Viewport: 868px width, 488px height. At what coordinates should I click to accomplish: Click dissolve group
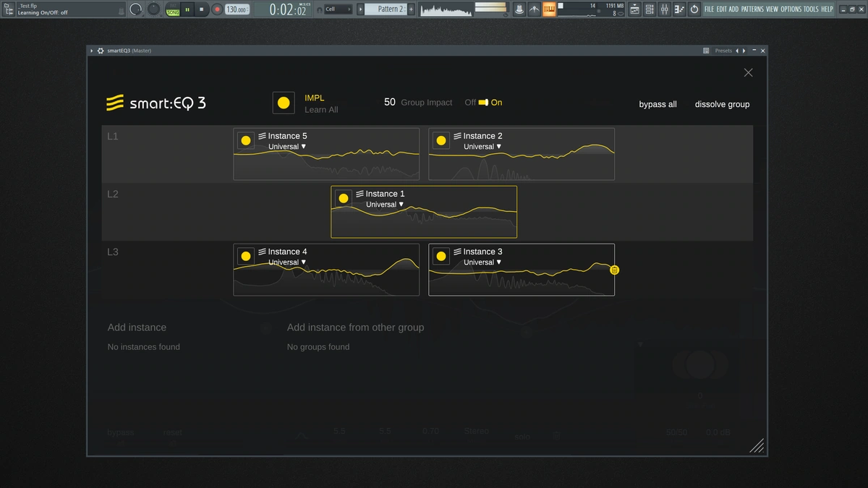point(723,104)
